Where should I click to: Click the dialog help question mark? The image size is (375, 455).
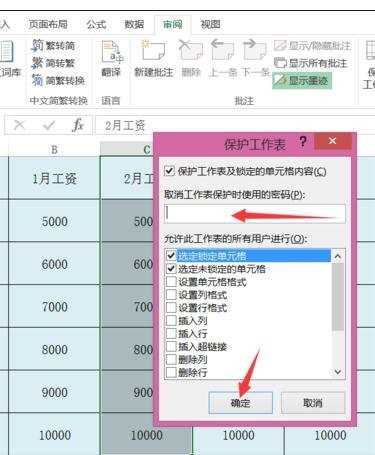tap(302, 142)
